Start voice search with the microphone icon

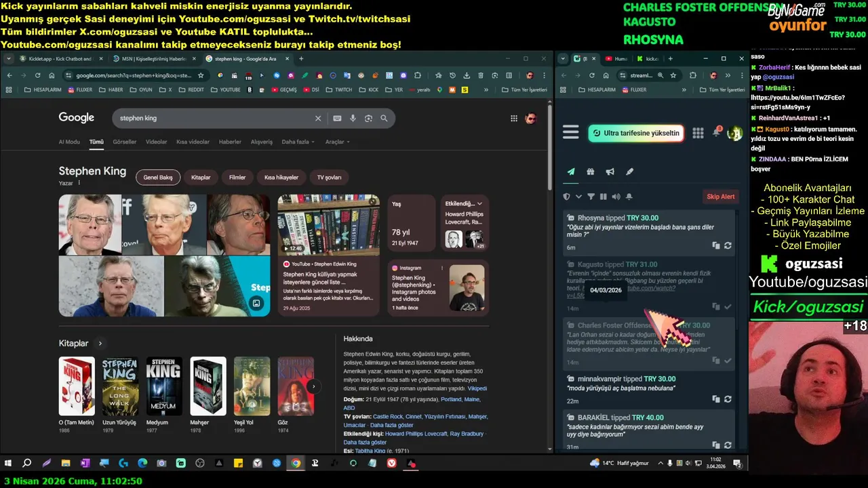pos(353,118)
